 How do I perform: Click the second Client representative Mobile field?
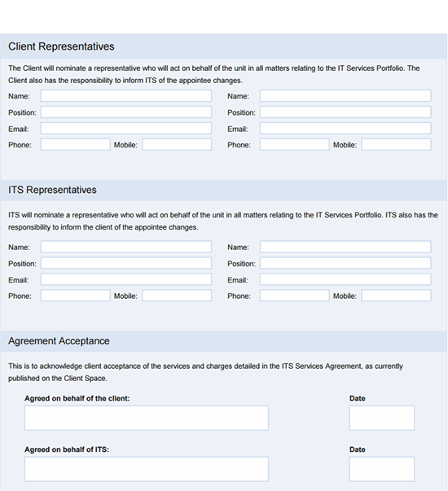tap(397, 145)
